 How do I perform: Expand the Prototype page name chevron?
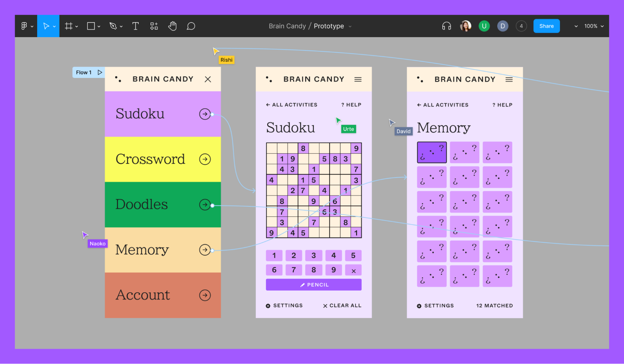coord(350,27)
